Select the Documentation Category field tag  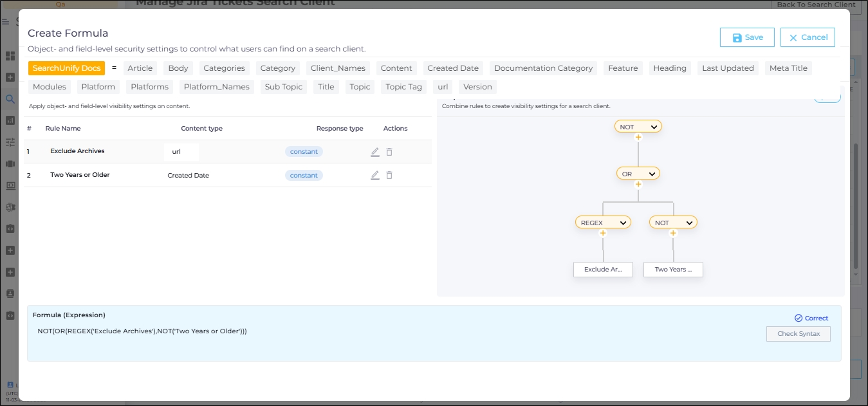pyautogui.click(x=543, y=68)
